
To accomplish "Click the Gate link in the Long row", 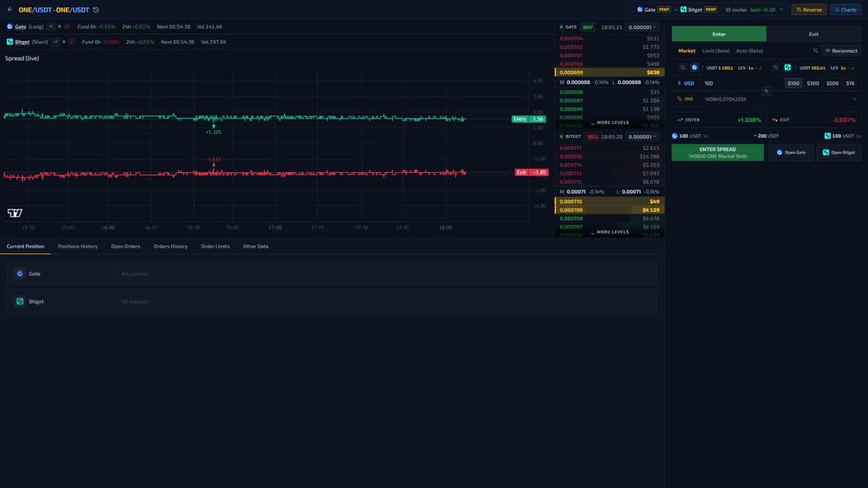I will tap(20, 26).
